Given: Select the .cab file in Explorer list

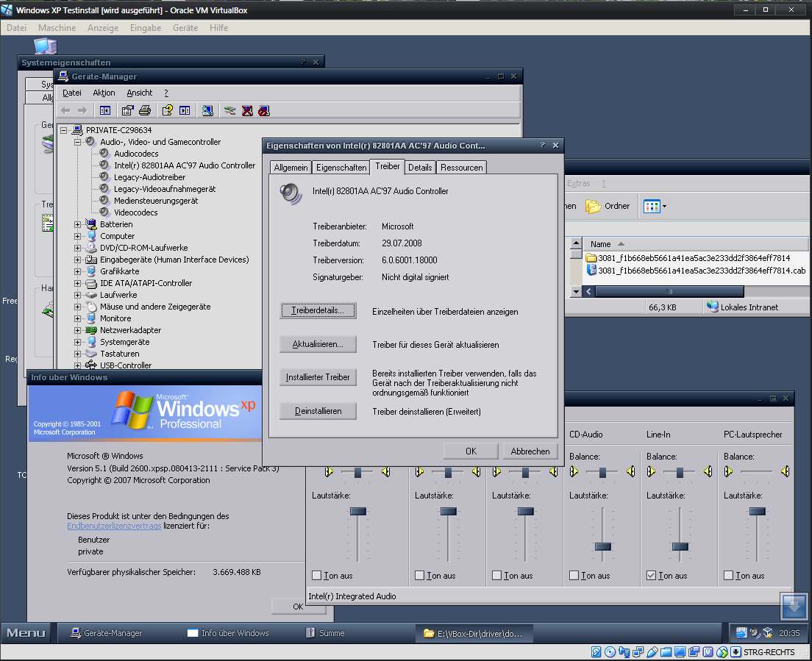Looking at the screenshot, I should click(x=696, y=270).
